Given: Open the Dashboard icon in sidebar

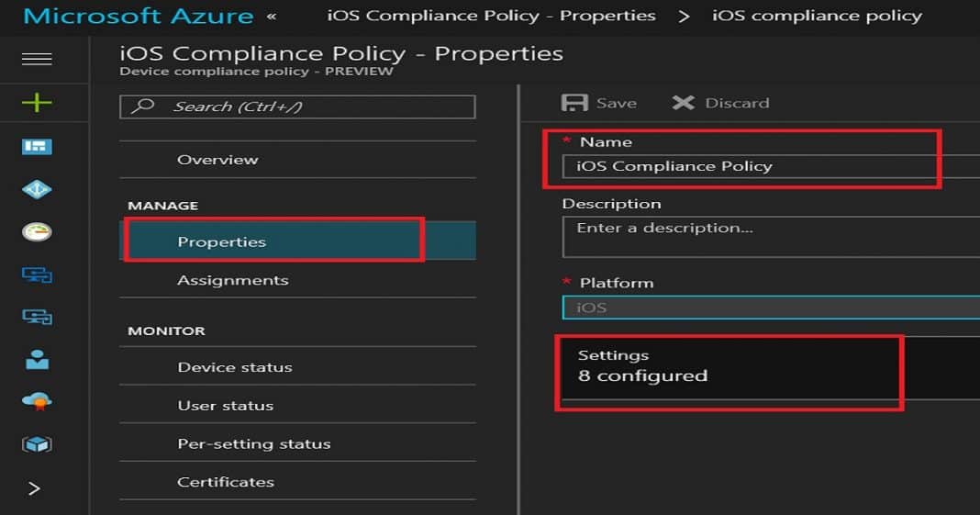Looking at the screenshot, I should (37, 146).
